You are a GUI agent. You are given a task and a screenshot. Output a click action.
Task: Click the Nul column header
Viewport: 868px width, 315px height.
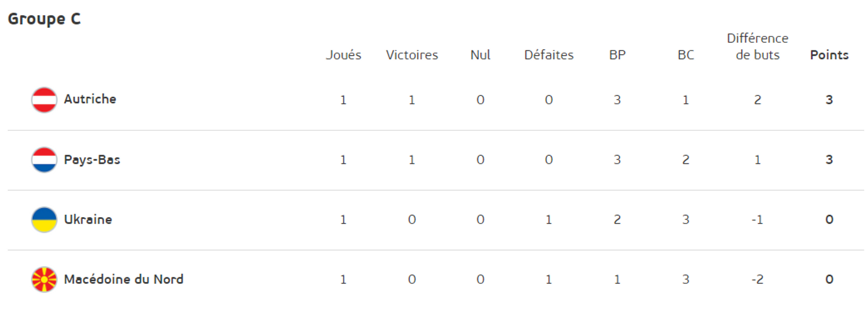pyautogui.click(x=480, y=55)
